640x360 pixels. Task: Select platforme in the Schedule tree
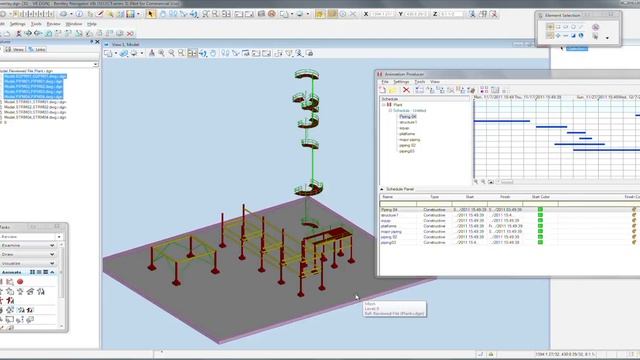[x=407, y=134]
